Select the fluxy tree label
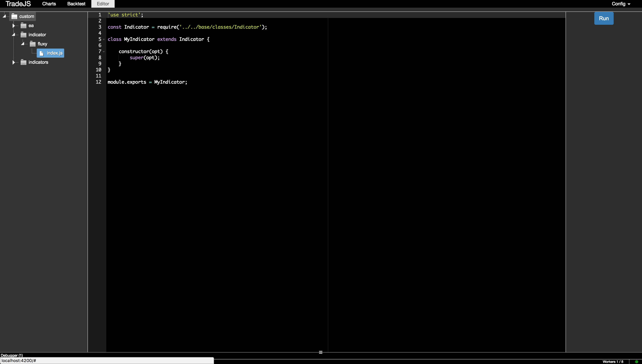This screenshot has width=642, height=364. point(43,44)
